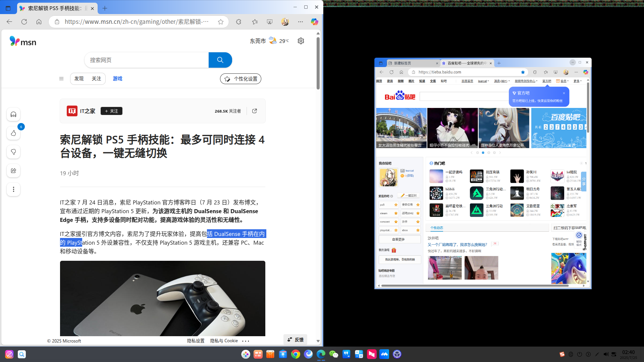Open Copilot icon in Edge toolbar
Viewport: 644px width, 362px height.
[314, 22]
